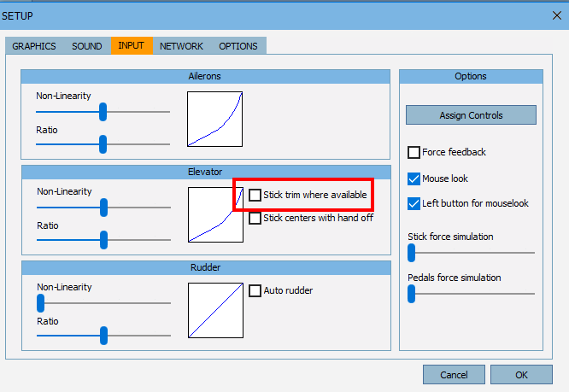Image resolution: width=569 pixels, height=392 pixels.
Task: Click the Rudder Ratio slider handle
Action: (x=103, y=336)
